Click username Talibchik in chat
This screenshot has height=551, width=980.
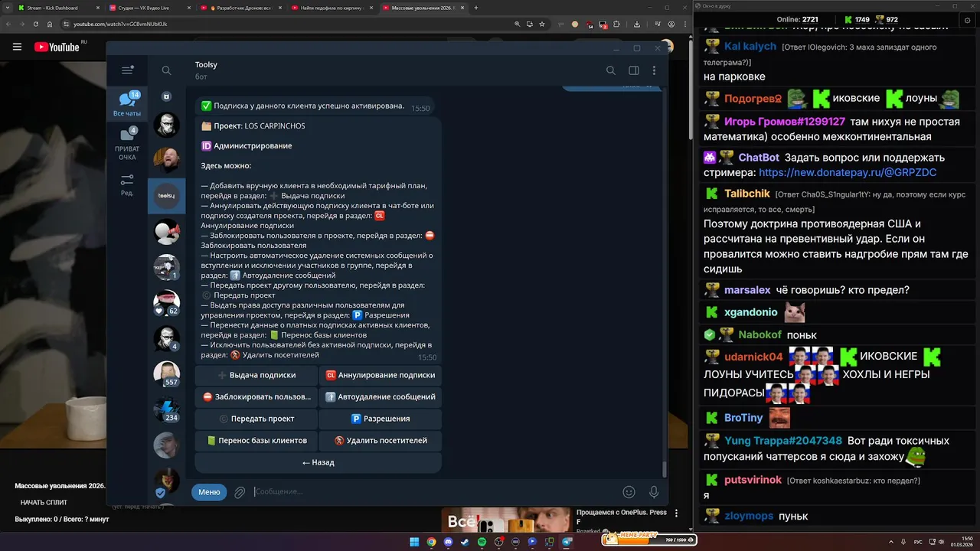(747, 194)
